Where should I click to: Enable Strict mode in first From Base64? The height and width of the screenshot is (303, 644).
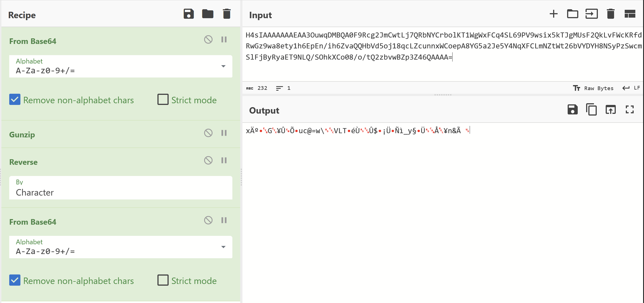(x=163, y=100)
